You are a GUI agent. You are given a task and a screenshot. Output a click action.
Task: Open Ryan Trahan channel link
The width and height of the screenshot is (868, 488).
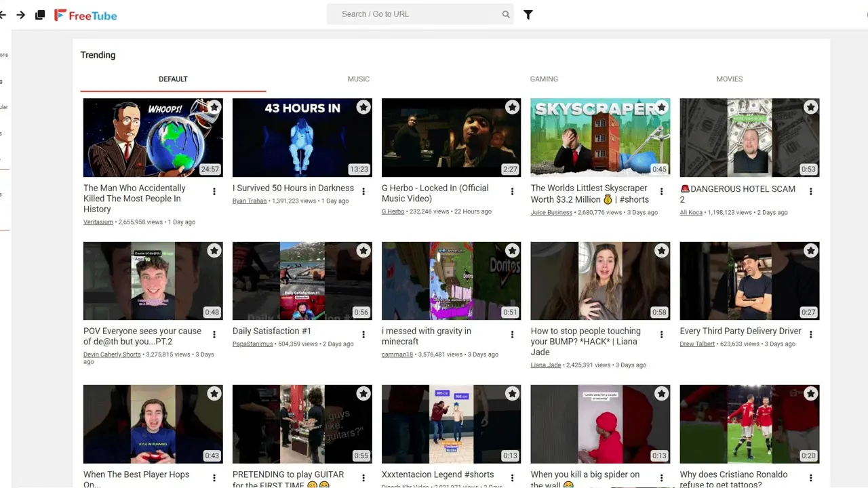pyautogui.click(x=250, y=201)
